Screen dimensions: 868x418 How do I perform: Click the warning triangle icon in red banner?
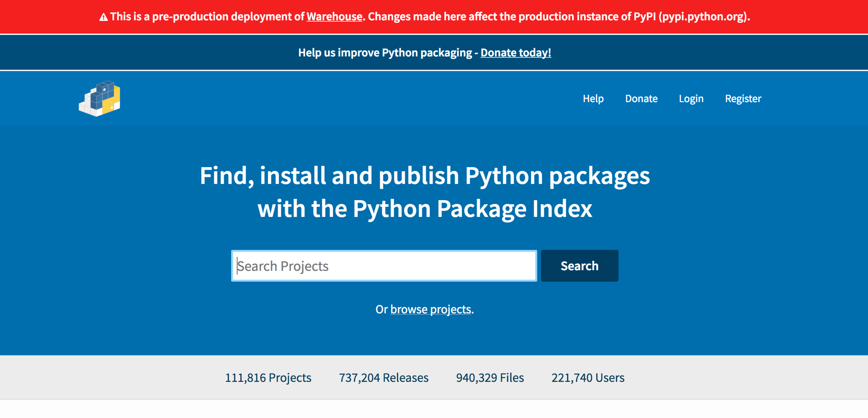pos(103,17)
